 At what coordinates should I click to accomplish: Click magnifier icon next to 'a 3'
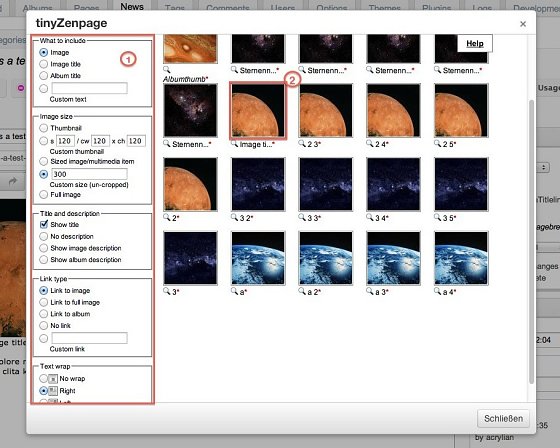click(x=370, y=291)
